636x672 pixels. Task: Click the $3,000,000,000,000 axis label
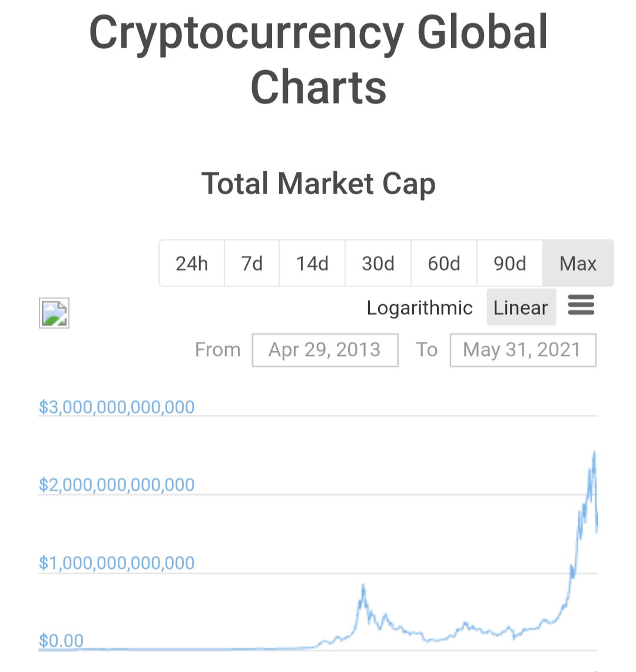point(117,407)
